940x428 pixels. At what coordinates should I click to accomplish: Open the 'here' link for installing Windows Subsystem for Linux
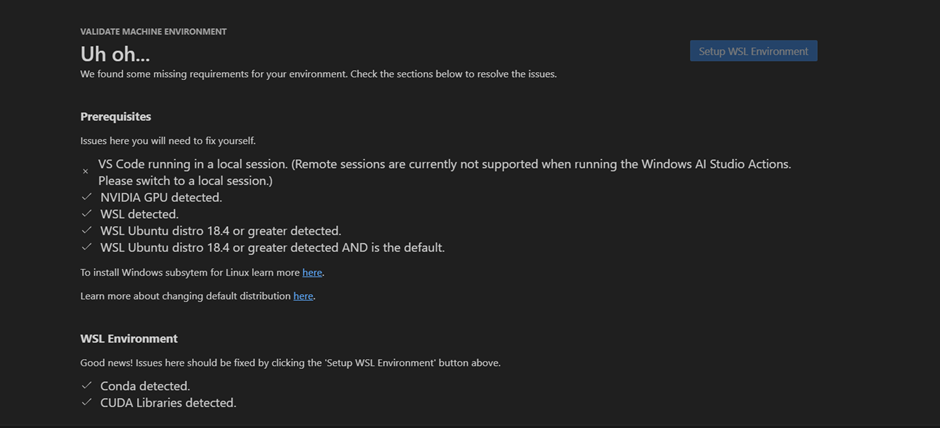tap(312, 272)
